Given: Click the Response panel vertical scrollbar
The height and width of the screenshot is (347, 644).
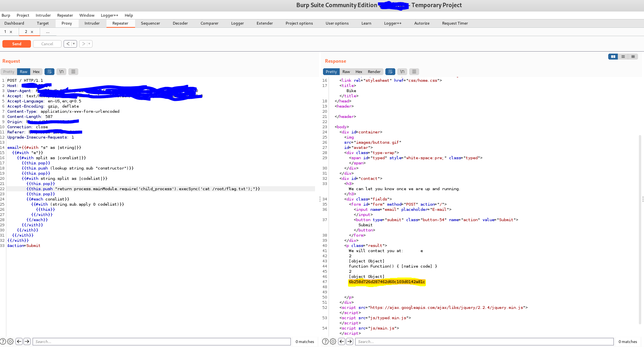Looking at the screenshot, I should tap(640, 230).
